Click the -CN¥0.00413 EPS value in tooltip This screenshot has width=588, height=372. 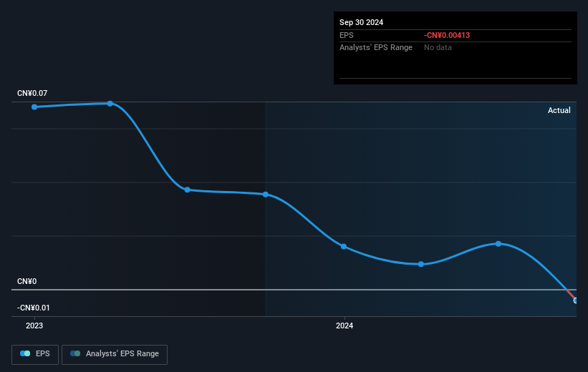447,35
